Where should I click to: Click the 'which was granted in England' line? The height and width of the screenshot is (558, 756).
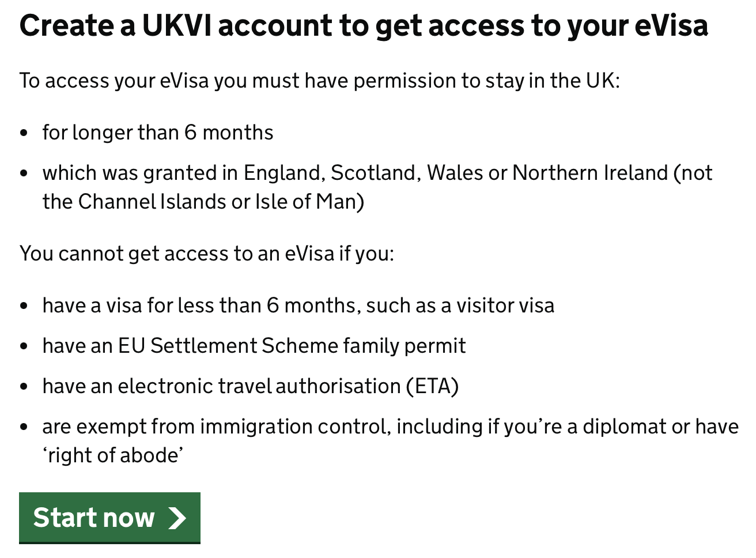[377, 173]
